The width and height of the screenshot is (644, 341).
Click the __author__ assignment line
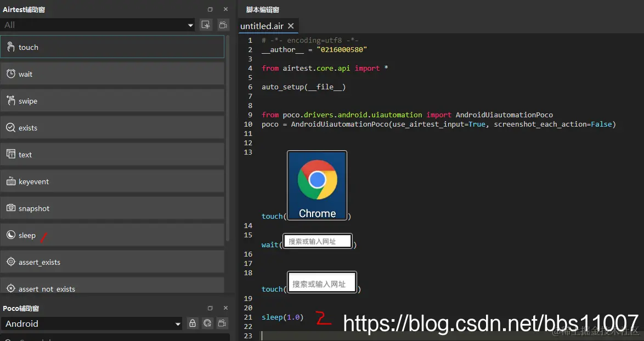314,50
